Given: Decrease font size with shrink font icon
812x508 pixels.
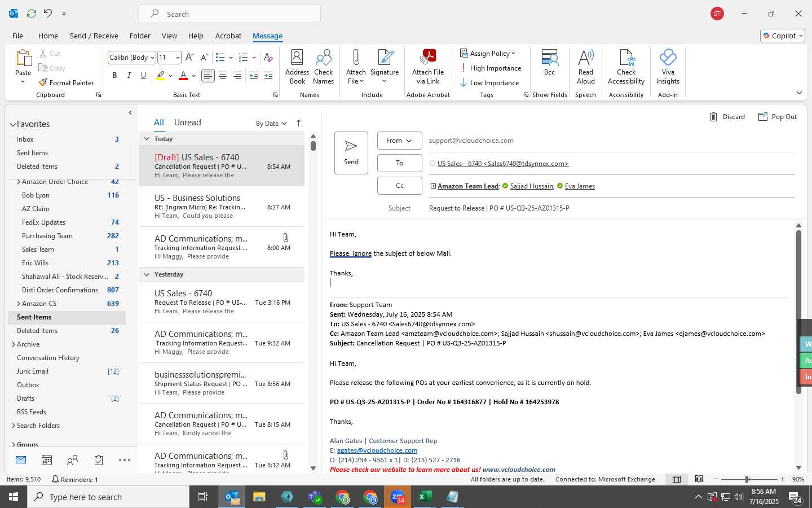Looking at the screenshot, I should [204, 58].
